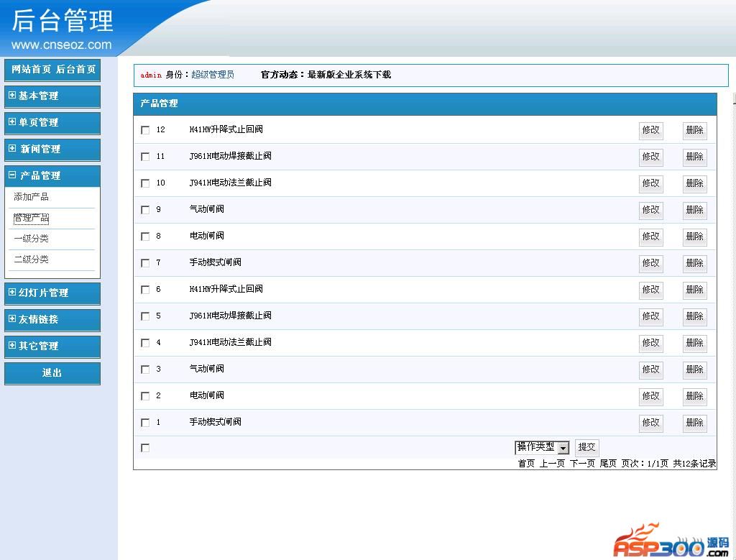The image size is (736, 560).
Task: Click 删除 for product 8 电动闸阀
Action: tap(695, 237)
